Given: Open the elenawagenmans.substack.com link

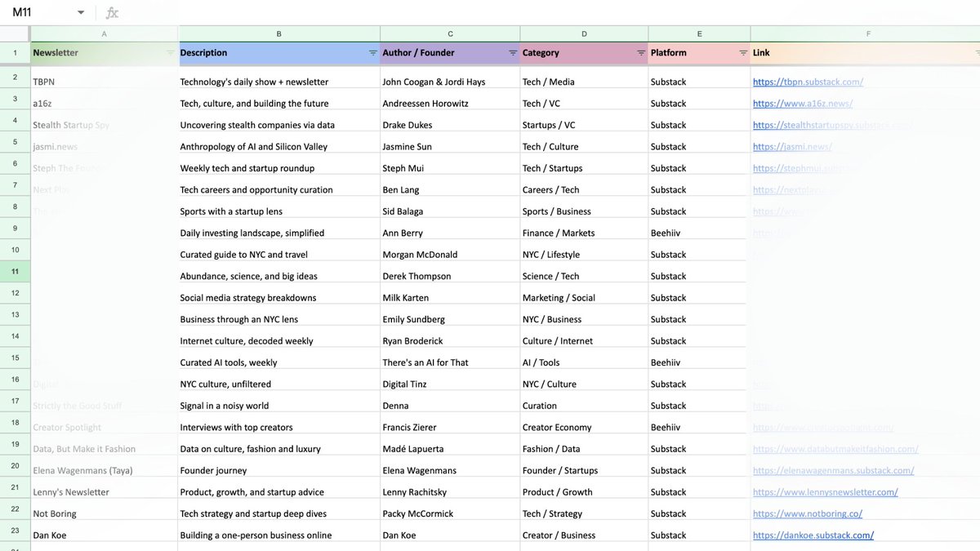Looking at the screenshot, I should click(x=834, y=470).
